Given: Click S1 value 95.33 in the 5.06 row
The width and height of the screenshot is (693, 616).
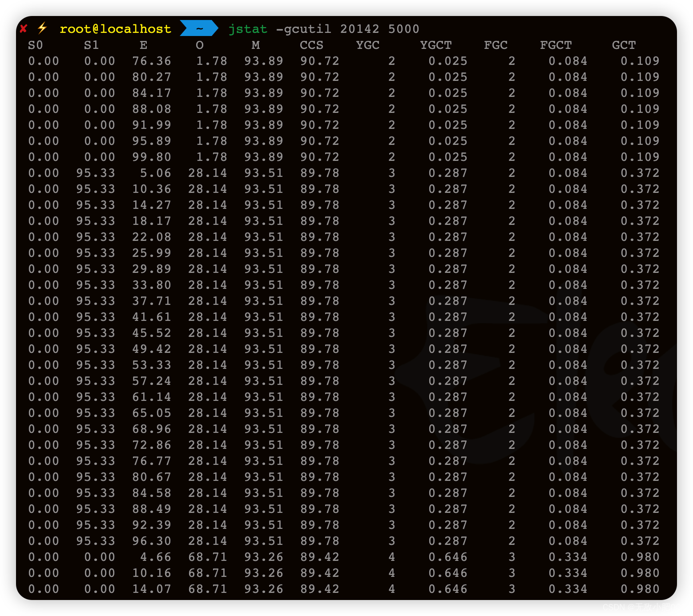Looking at the screenshot, I should [96, 173].
